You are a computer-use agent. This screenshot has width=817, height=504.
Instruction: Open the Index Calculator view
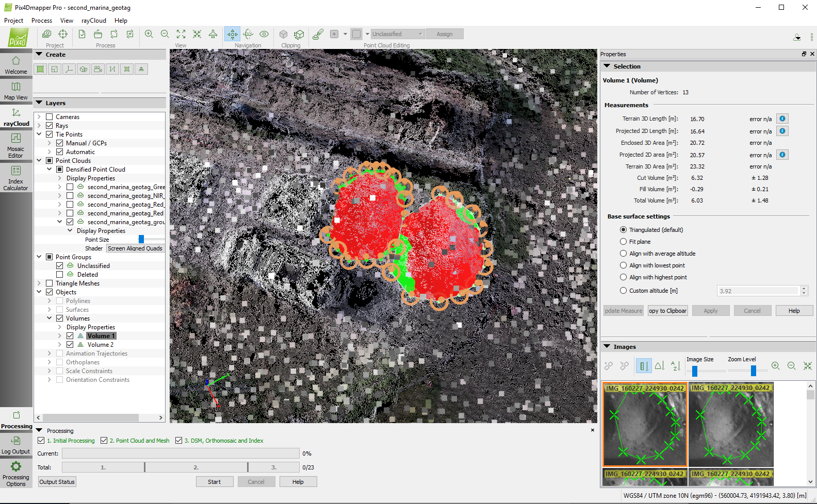click(16, 178)
